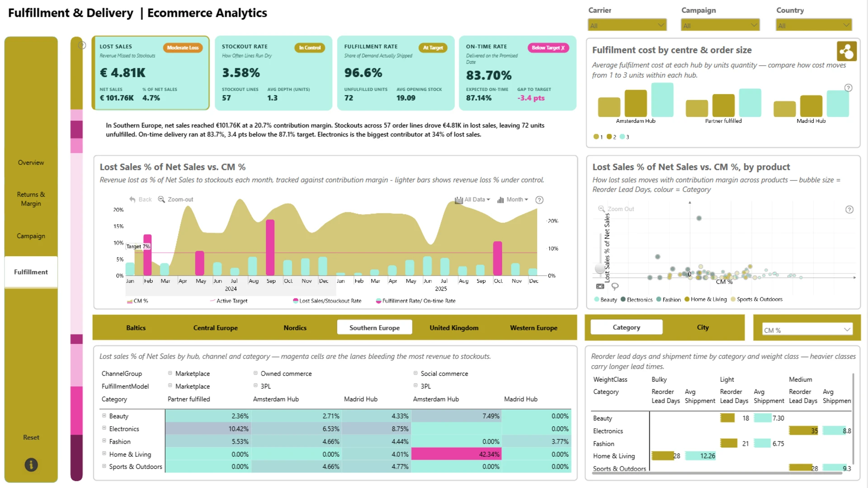
Task: Expand Sports & Outdoors row in matrix
Action: coord(104,466)
